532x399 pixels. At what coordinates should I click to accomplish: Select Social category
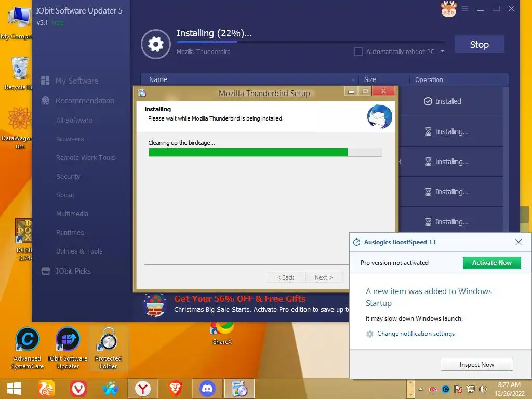(65, 195)
